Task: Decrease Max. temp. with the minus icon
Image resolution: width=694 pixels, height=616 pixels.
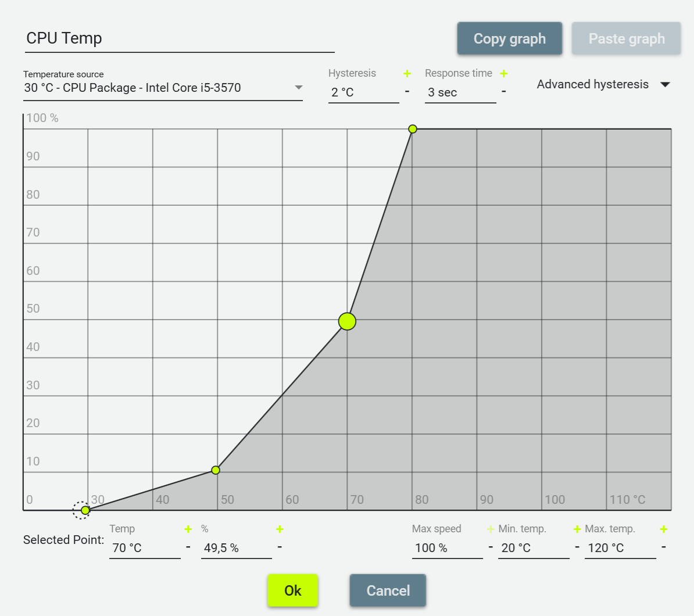Action: 663,547
